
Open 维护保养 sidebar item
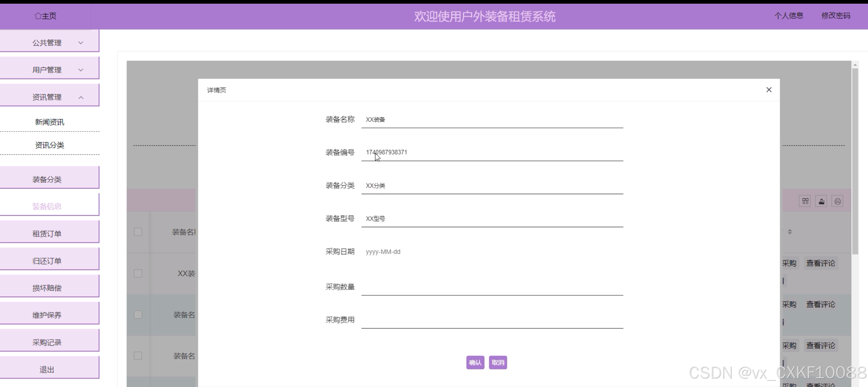(49, 313)
